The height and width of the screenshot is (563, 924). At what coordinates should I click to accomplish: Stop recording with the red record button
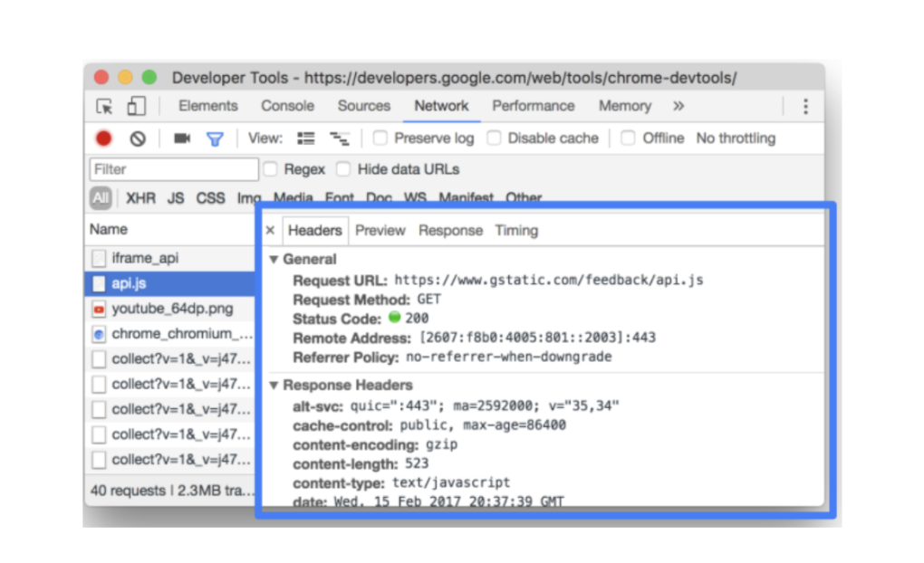(x=104, y=138)
